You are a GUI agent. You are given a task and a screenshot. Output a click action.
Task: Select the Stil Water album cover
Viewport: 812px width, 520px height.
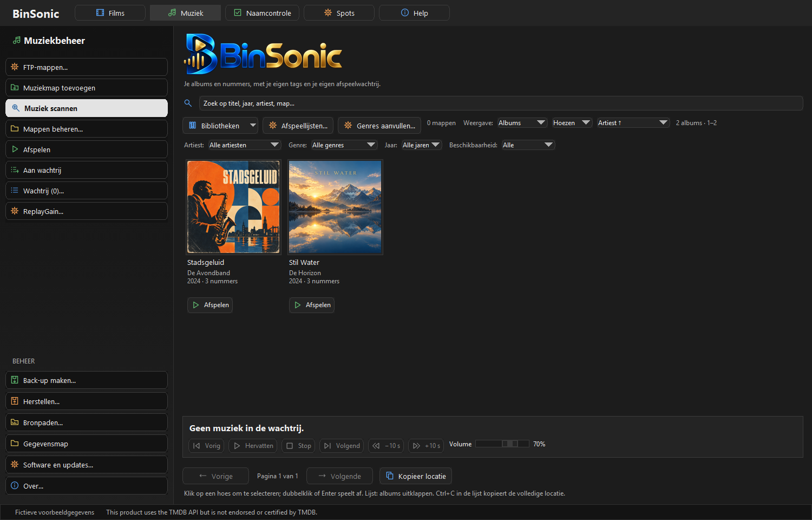tap(335, 207)
